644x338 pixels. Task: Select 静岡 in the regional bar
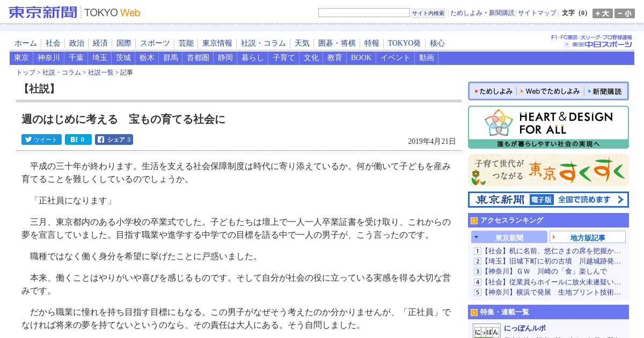tap(225, 58)
